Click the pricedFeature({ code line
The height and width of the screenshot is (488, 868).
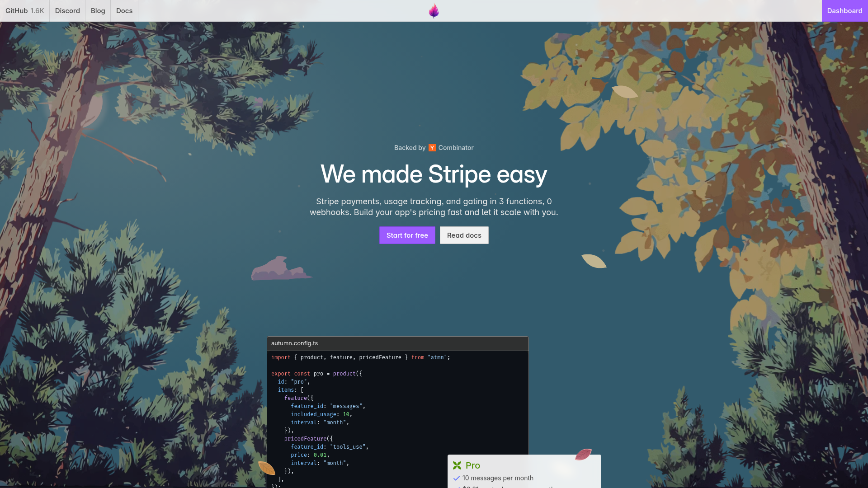pyautogui.click(x=308, y=439)
